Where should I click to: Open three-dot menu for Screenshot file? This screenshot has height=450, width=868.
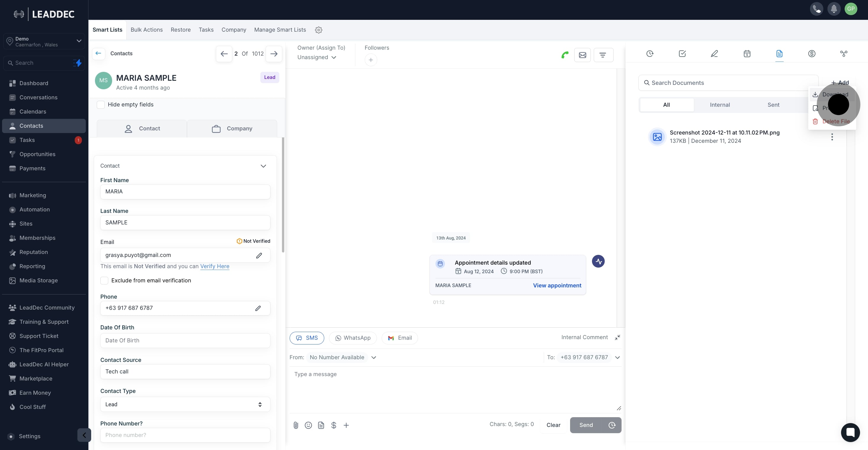pyautogui.click(x=832, y=137)
